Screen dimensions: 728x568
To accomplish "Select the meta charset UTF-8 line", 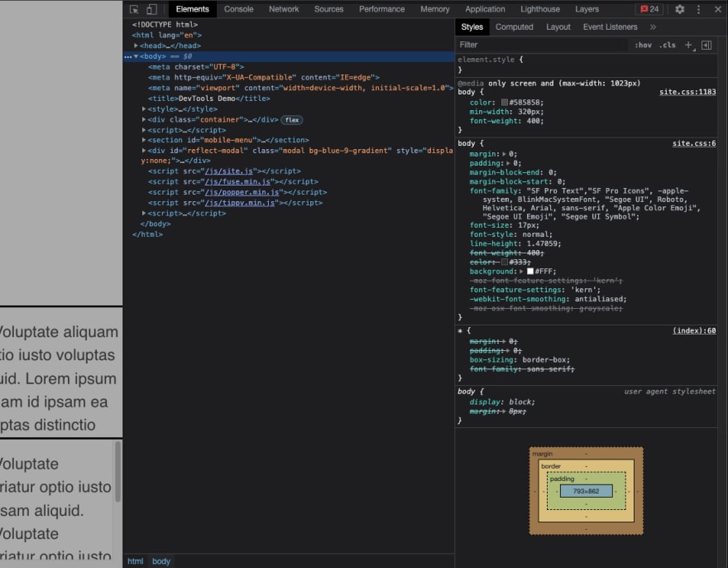I will click(196, 67).
